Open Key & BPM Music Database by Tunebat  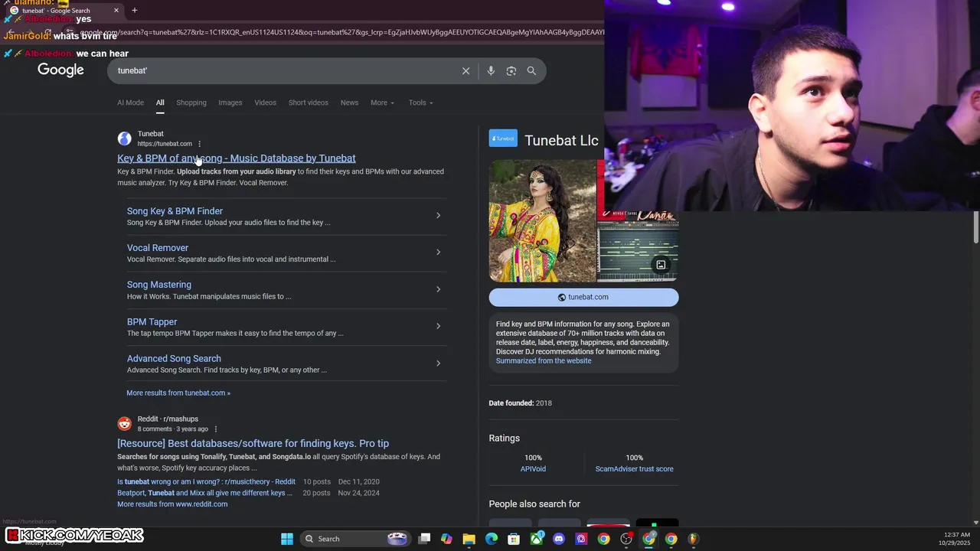(x=237, y=158)
